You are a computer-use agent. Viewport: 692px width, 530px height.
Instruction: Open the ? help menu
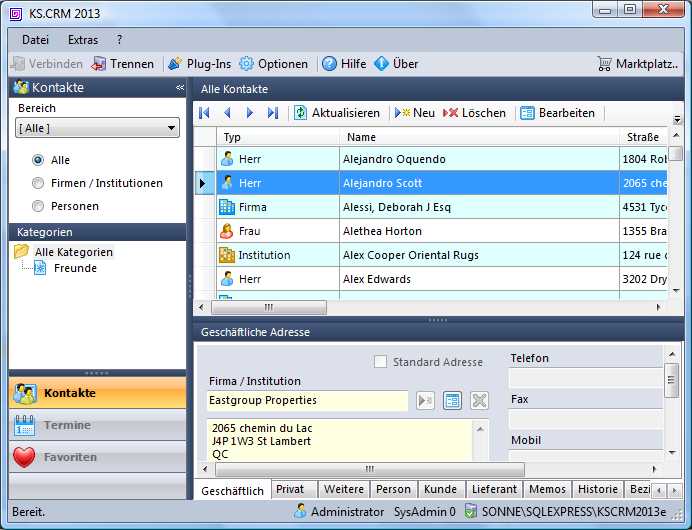point(119,40)
